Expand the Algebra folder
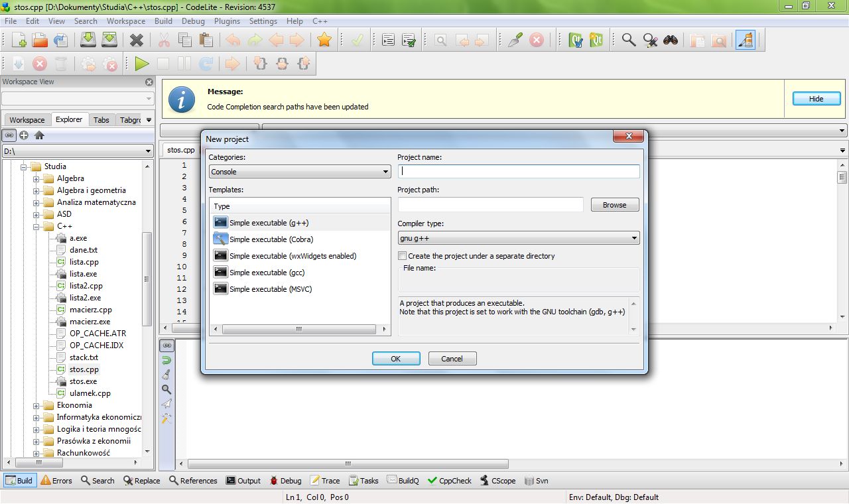849x504 pixels. tap(37, 179)
